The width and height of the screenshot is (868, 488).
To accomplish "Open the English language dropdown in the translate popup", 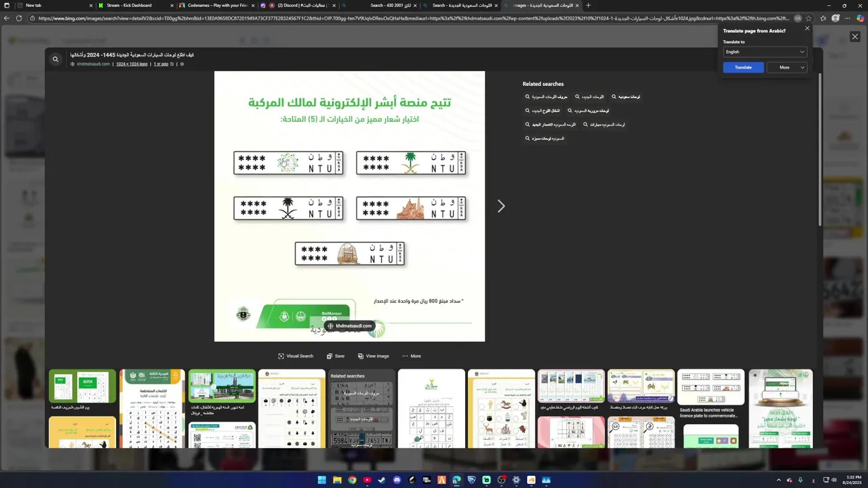I will click(x=765, y=52).
